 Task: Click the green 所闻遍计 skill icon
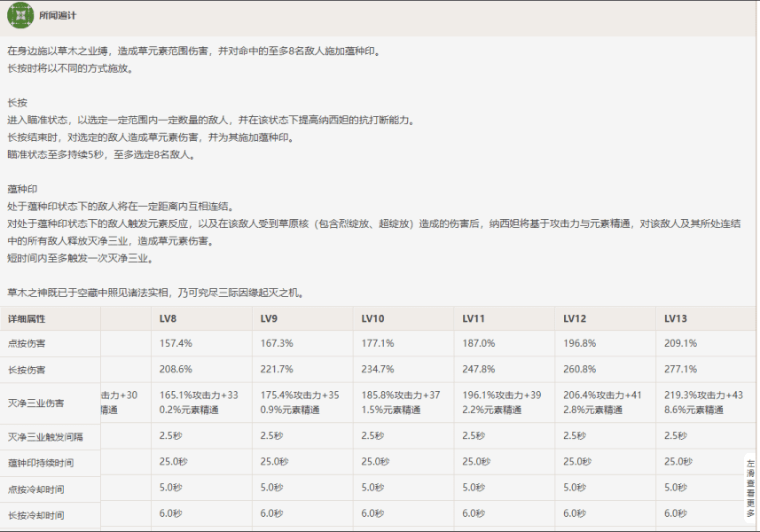pyautogui.click(x=20, y=15)
